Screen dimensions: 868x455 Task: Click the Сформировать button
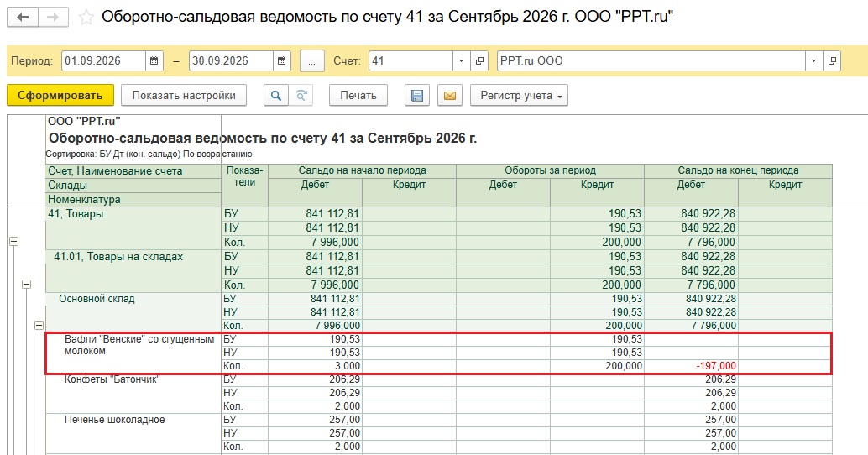[x=60, y=95]
